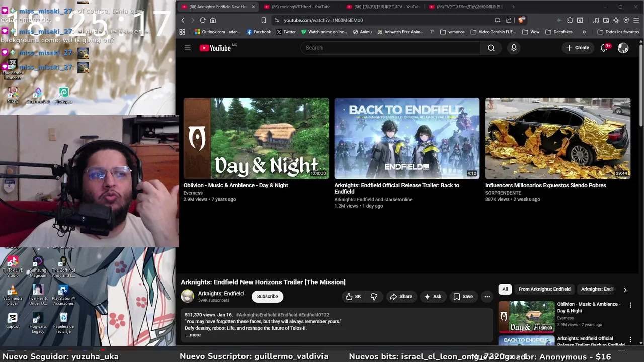Open the Back to Endfield trailer thumbnail
The image size is (644, 362).
[x=407, y=138]
